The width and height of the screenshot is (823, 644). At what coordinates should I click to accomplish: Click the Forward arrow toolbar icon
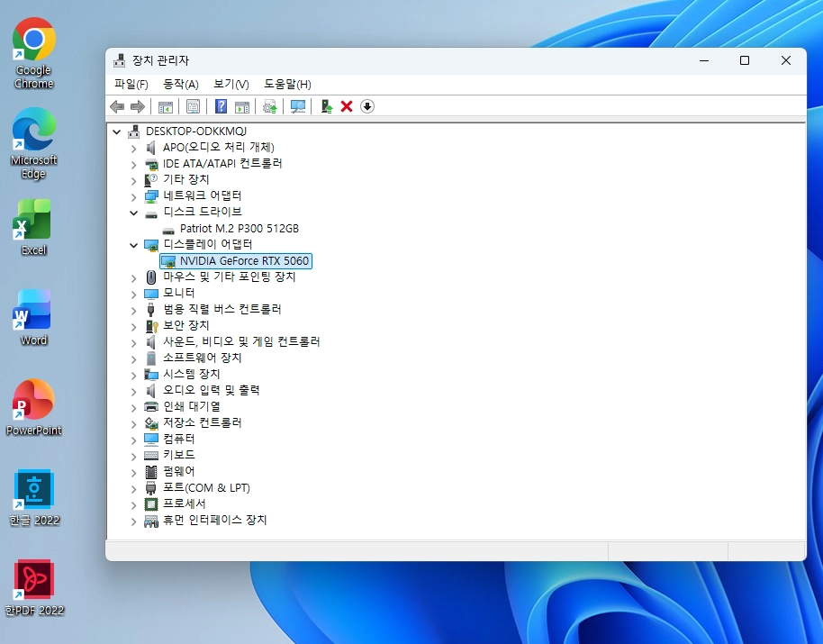point(138,106)
